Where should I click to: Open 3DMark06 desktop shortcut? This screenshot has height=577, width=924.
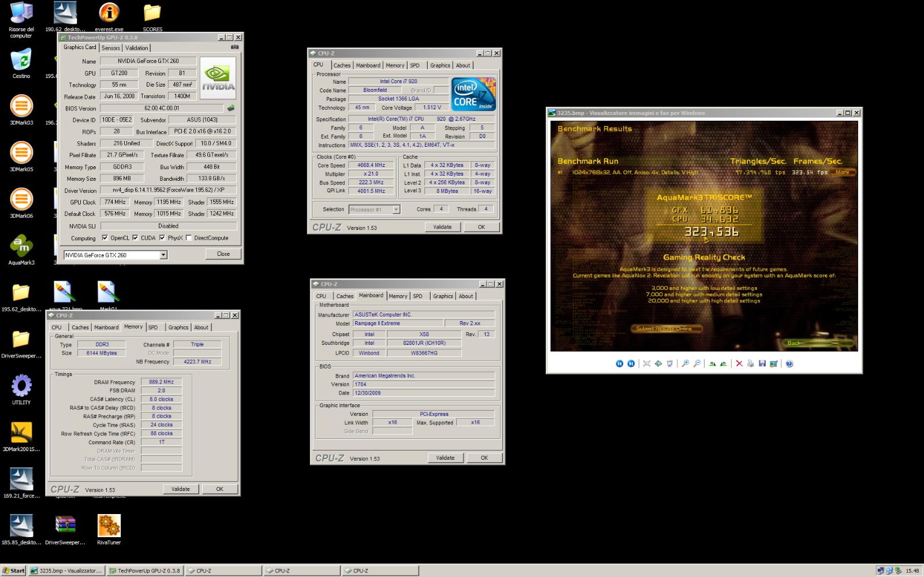click(x=21, y=203)
